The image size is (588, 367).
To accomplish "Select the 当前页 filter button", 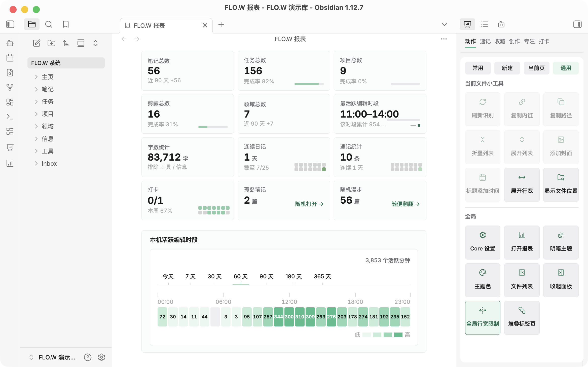I will (x=536, y=68).
